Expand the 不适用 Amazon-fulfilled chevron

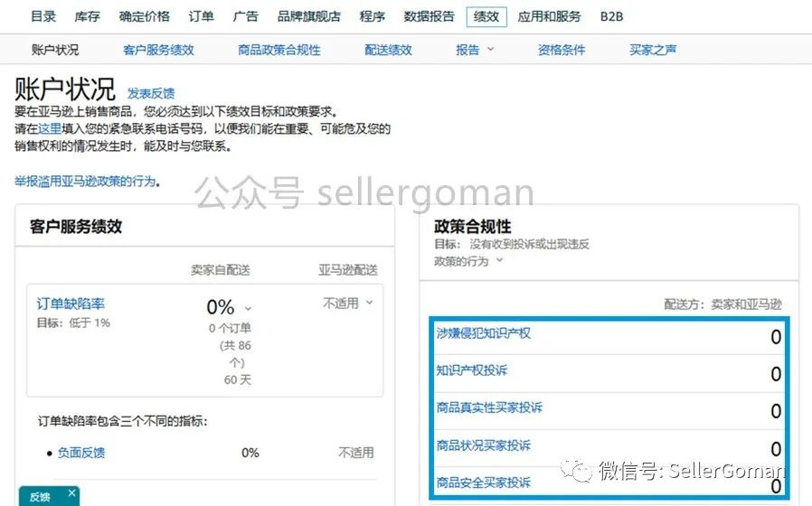point(369,303)
